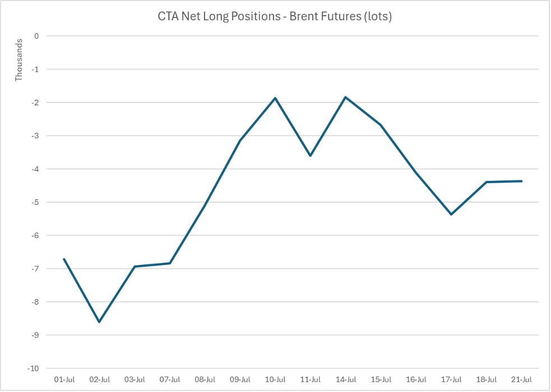This screenshot has width=551, height=392.
Task: Click the 07-Jul axis date label
Action: [x=170, y=379]
